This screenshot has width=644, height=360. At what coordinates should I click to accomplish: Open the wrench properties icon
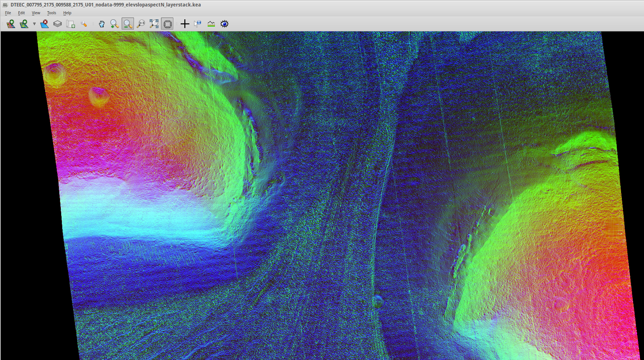(84, 24)
